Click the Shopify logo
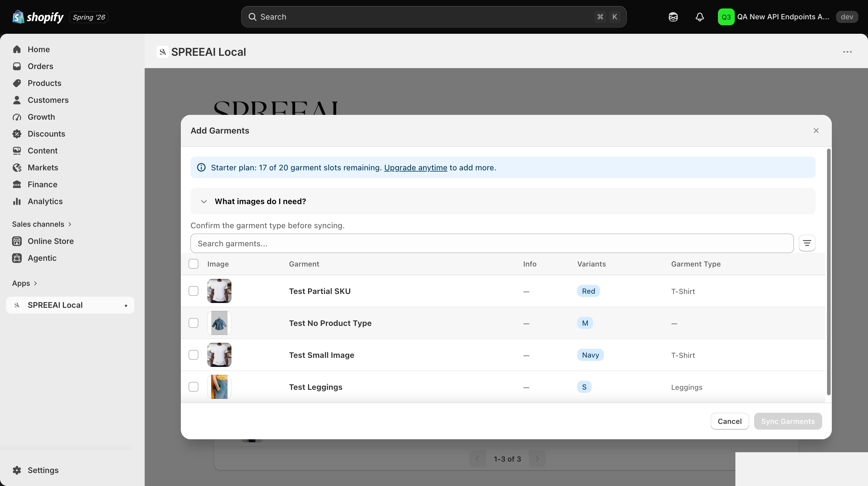The height and width of the screenshot is (486, 868). coord(38,17)
